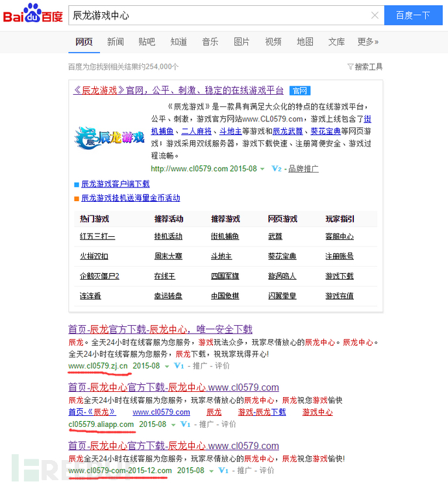Expand dropdown arrow next to cl0579.com 2015-08

click(x=262, y=169)
